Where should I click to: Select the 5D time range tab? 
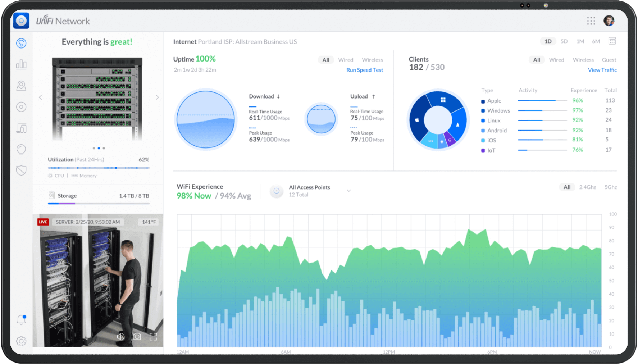click(564, 41)
